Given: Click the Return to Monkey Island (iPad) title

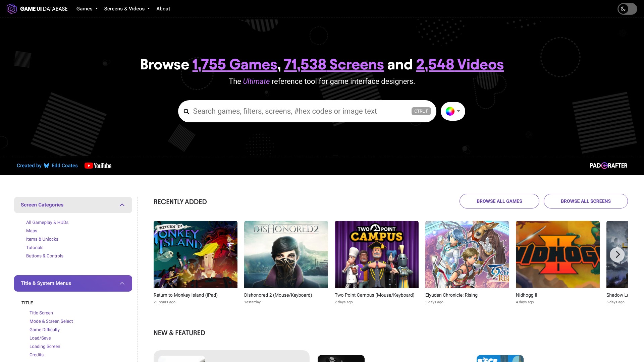Looking at the screenshot, I should 185,295.
